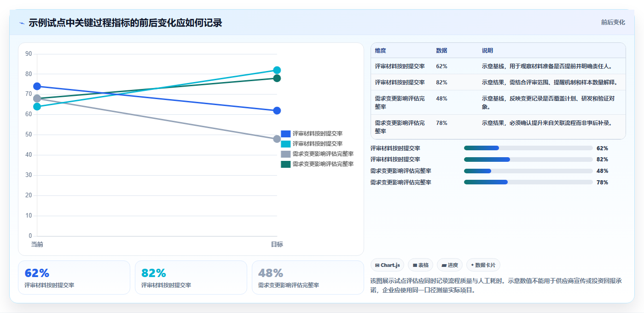The height and width of the screenshot is (313, 644).
Task: Click the page title 示例试点中关键过程指标的前后变化应如何记录
Action: click(125, 23)
